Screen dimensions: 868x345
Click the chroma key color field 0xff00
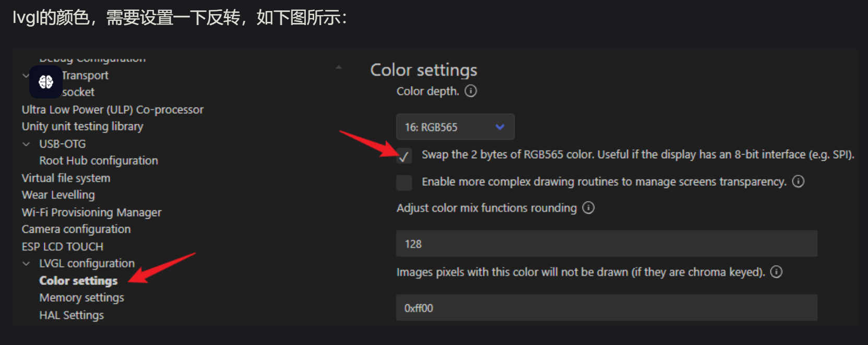[606, 308]
